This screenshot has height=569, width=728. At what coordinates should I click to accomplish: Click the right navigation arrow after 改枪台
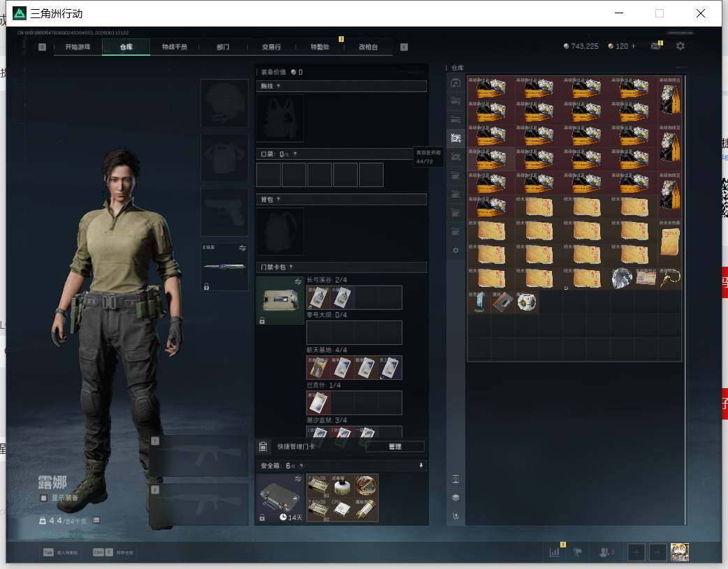pyautogui.click(x=404, y=47)
